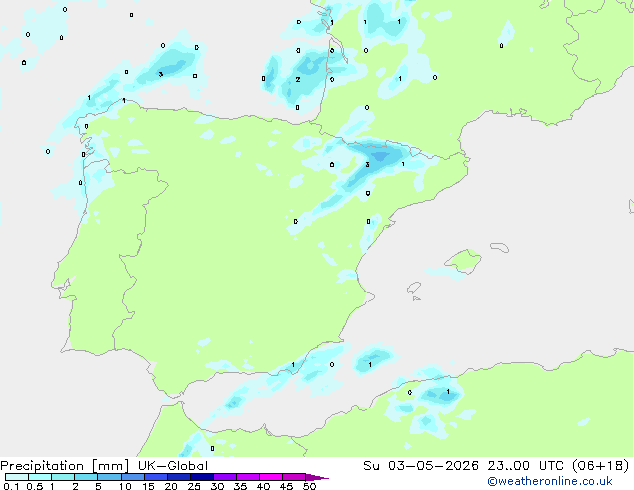Click the '10' legend scale label
The width and height of the screenshot is (634, 490).
(x=125, y=486)
